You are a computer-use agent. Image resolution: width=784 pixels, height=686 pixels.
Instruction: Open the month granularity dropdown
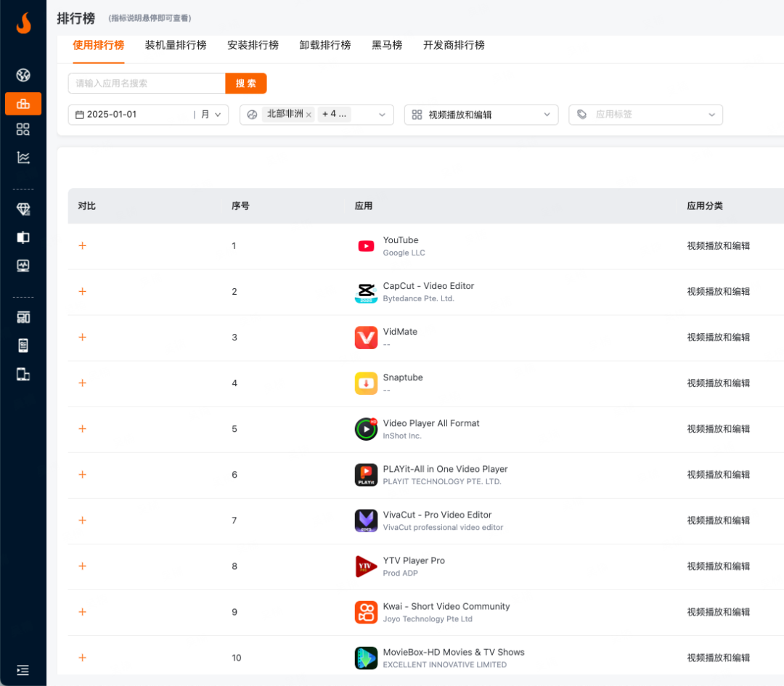click(x=211, y=115)
